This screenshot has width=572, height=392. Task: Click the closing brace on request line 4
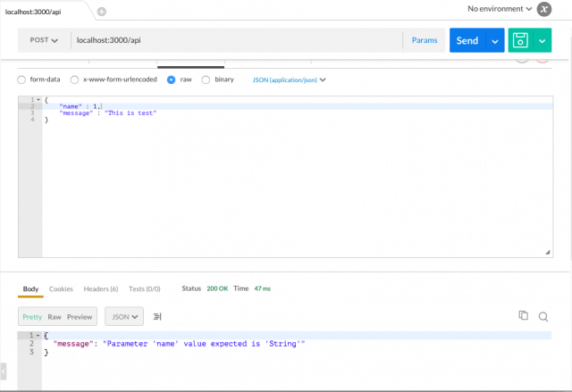click(46, 120)
